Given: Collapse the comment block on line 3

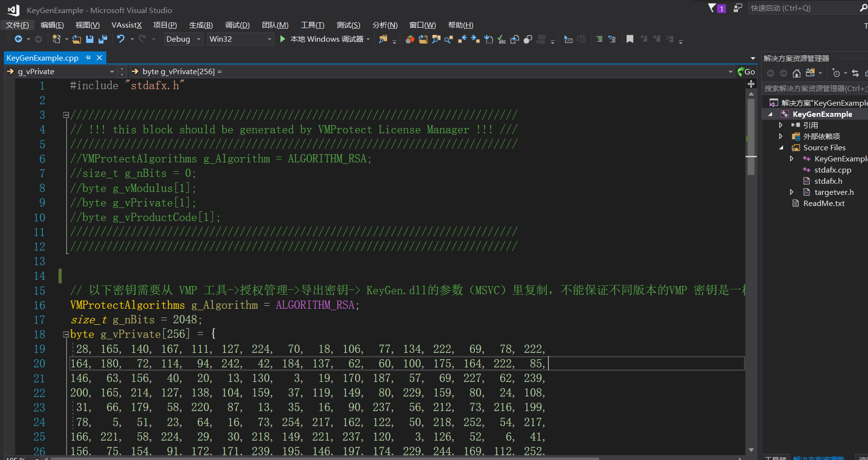Looking at the screenshot, I should (x=66, y=115).
